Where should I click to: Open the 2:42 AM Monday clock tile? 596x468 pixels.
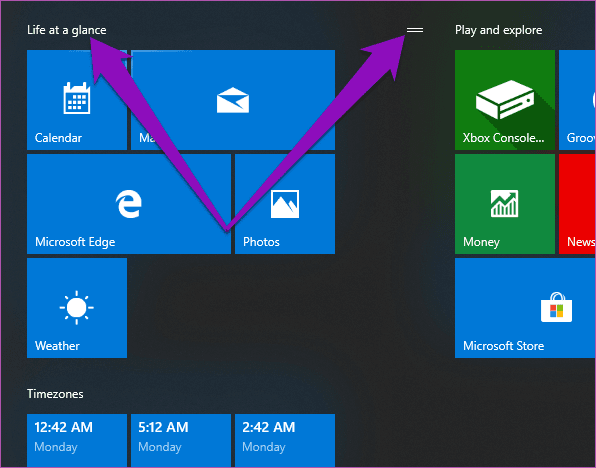285,440
